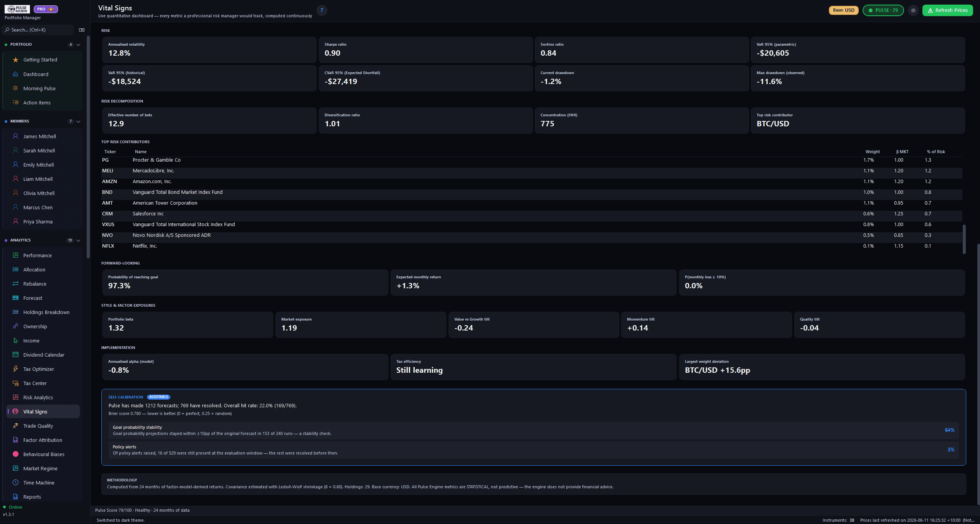This screenshot has height=524, width=980.
Task: Click the Ticker column header
Action: point(110,152)
